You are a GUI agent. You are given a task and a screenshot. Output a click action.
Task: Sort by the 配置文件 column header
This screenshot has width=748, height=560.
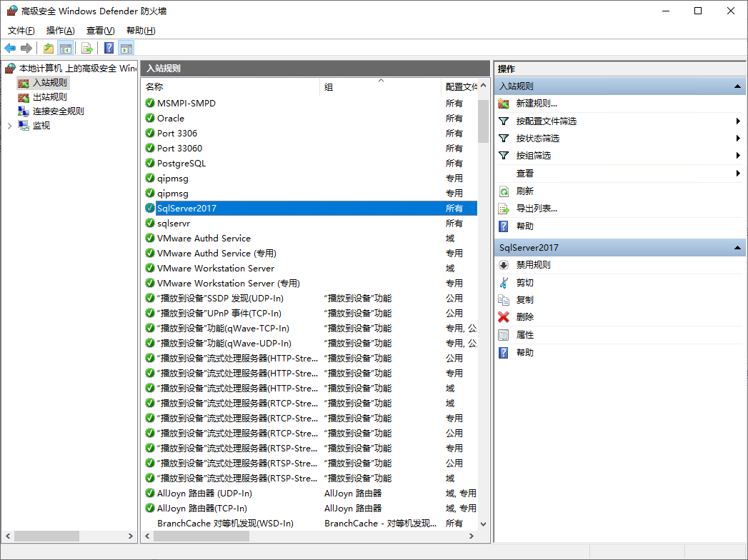point(460,87)
